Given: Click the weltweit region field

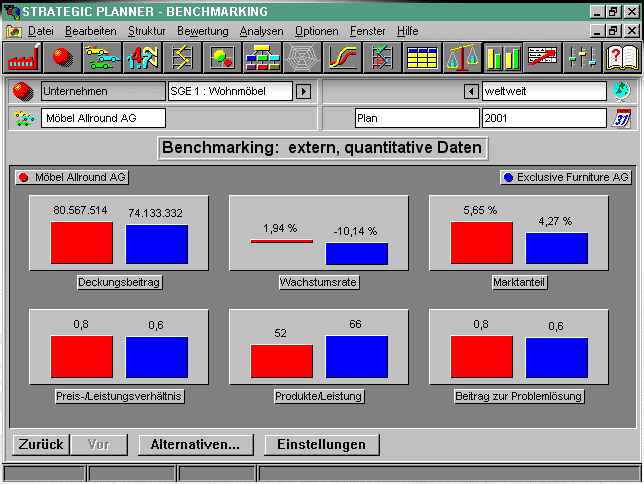Looking at the screenshot, I should (544, 91).
